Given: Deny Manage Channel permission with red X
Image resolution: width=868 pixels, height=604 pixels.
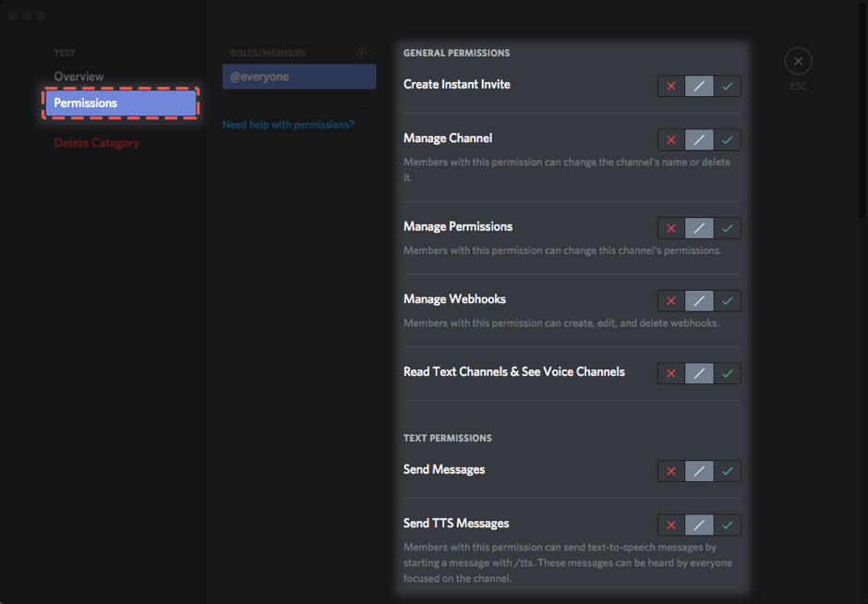Looking at the screenshot, I should pyautogui.click(x=671, y=139).
